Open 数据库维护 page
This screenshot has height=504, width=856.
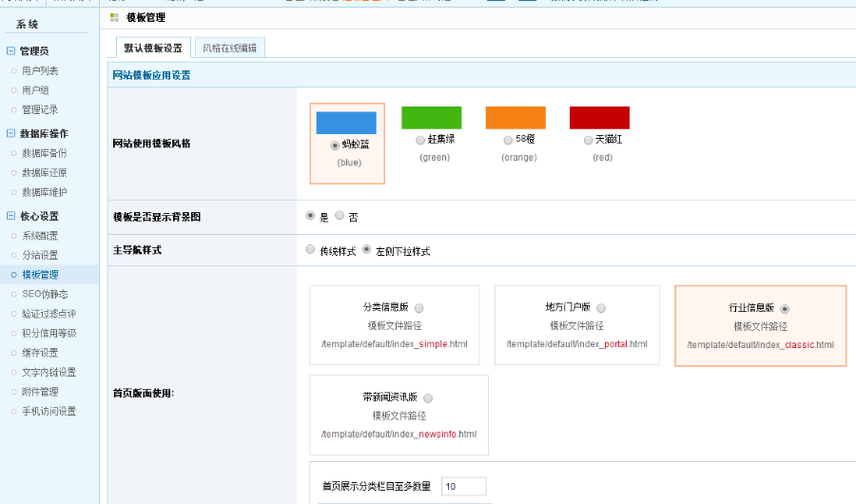(44, 192)
